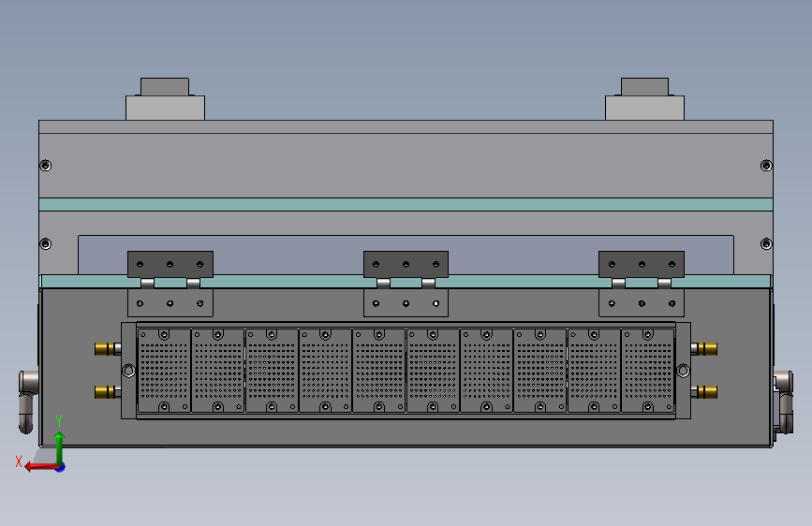
Task: Pick the center dark hinge bracket plate
Action: click(x=406, y=265)
